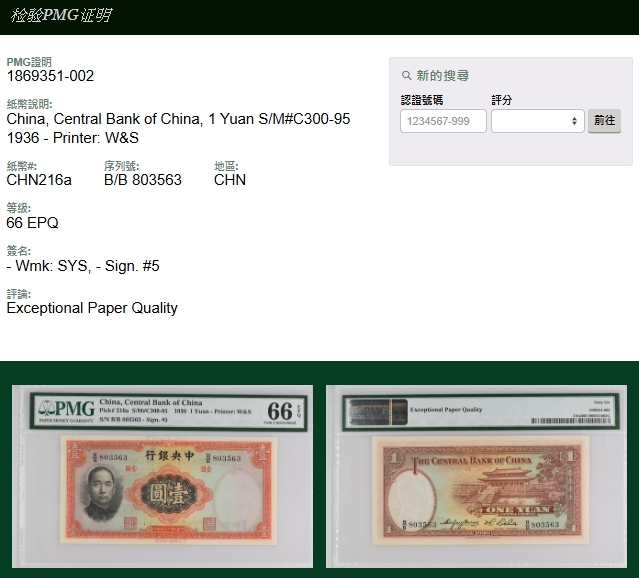
Task: Click the 前往 go button
Action: coord(604,121)
